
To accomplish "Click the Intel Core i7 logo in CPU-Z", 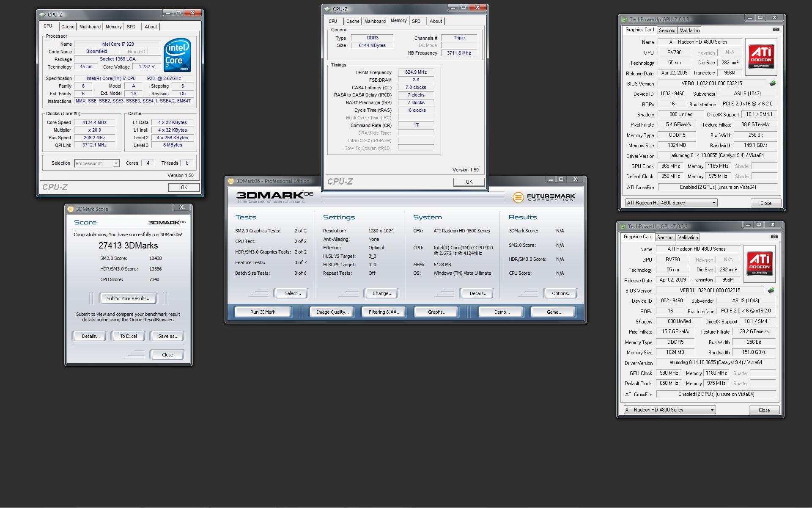I will (x=178, y=55).
